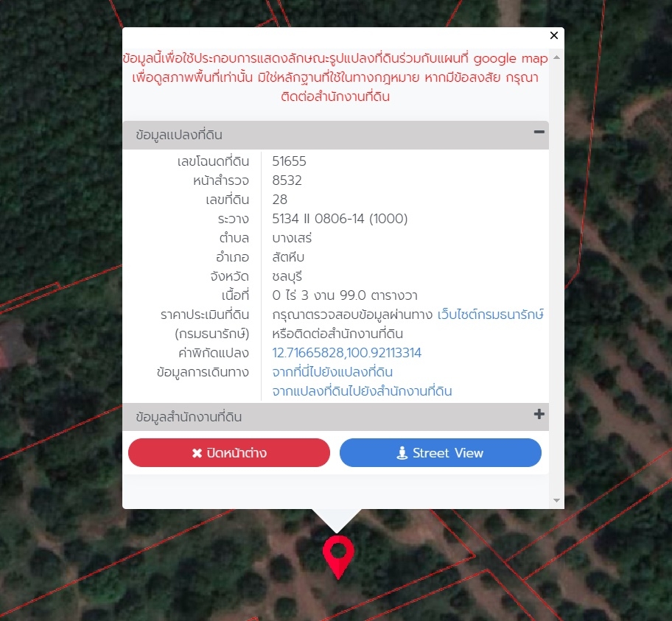Viewport: 672px width, 621px height.
Task: Click the ข้อมูลสำนักงานที่ดิน section header
Action: click(x=335, y=416)
